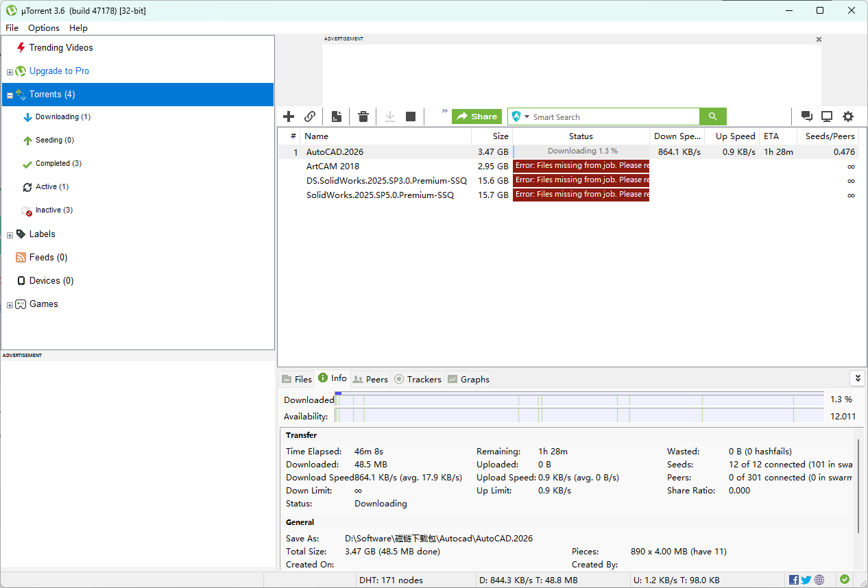
Task: Click the green Share button
Action: (x=477, y=117)
